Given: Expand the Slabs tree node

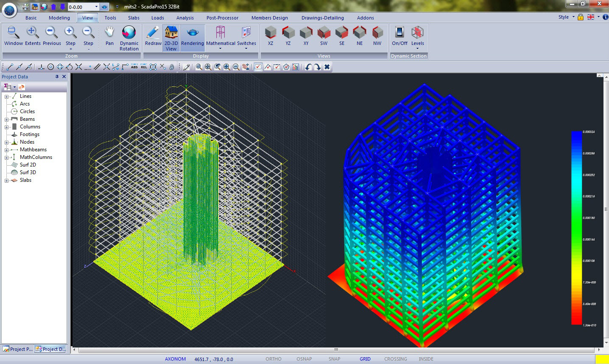Looking at the screenshot, I should (6, 181).
